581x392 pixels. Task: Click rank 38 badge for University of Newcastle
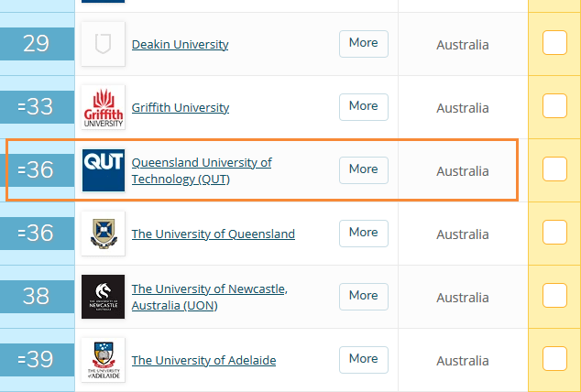click(x=36, y=296)
